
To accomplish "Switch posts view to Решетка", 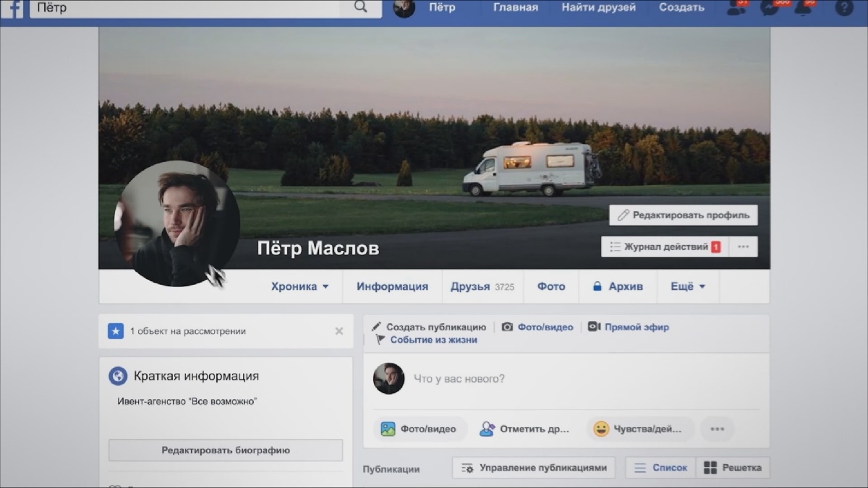I will click(733, 468).
